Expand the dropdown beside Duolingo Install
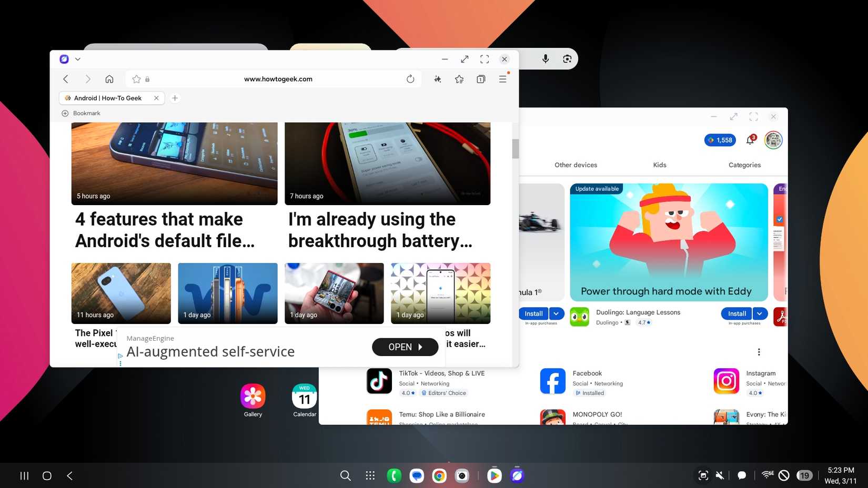 (760, 313)
